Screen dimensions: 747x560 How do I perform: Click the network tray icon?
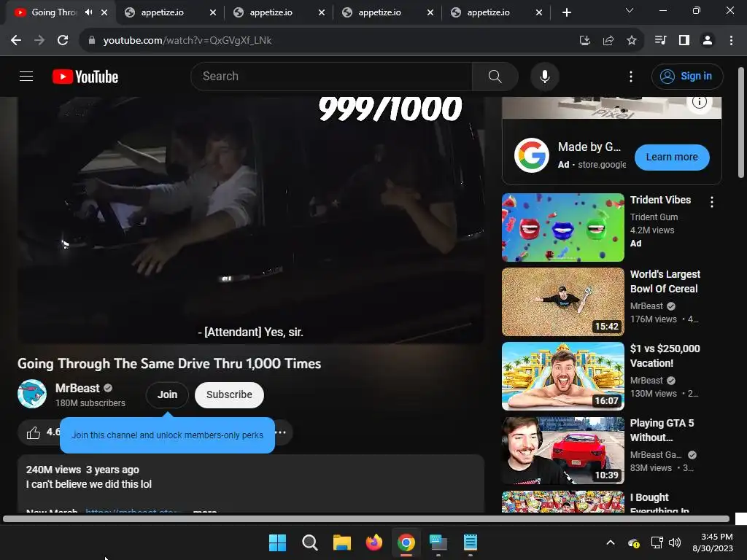pos(657,542)
